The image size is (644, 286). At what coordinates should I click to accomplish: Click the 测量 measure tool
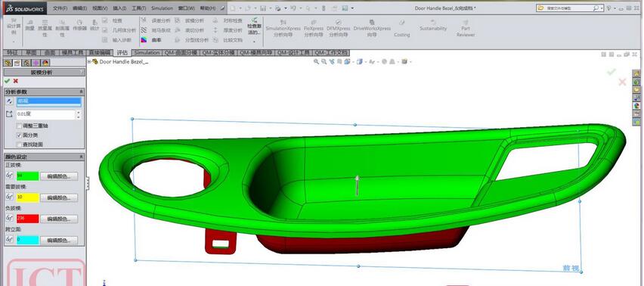29,26
